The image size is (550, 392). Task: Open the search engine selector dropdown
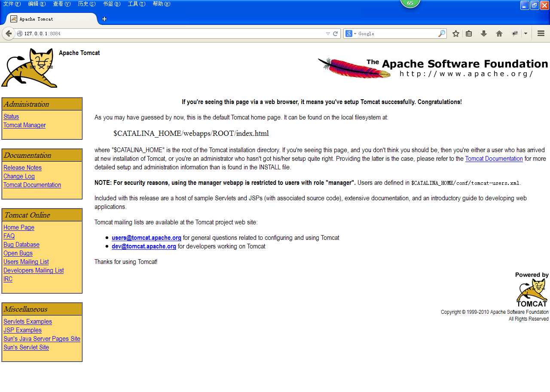(x=355, y=33)
